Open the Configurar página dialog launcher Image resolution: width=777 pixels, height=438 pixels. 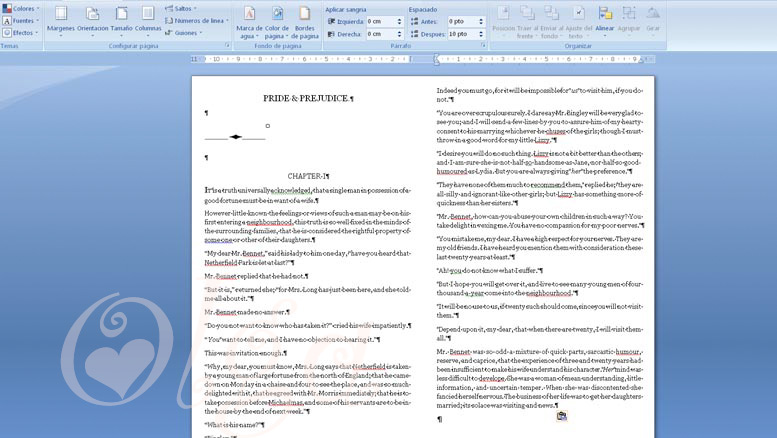click(227, 46)
